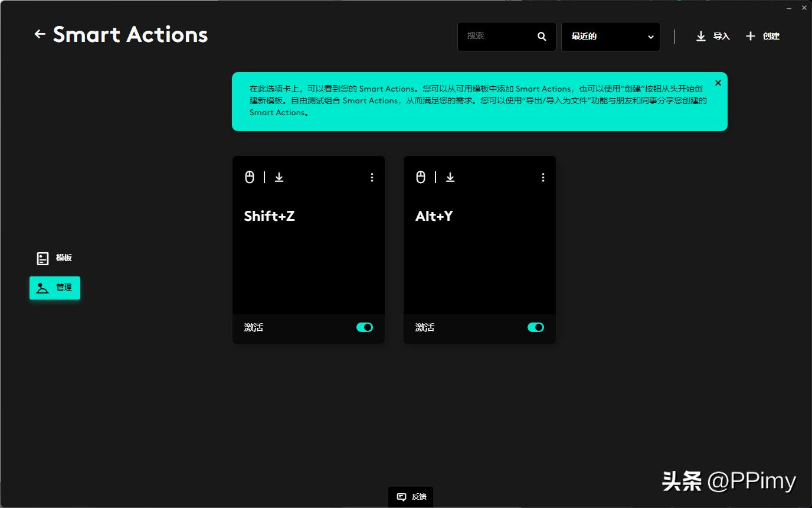Click the search magnifier icon
The height and width of the screenshot is (508, 812).
[x=542, y=37]
